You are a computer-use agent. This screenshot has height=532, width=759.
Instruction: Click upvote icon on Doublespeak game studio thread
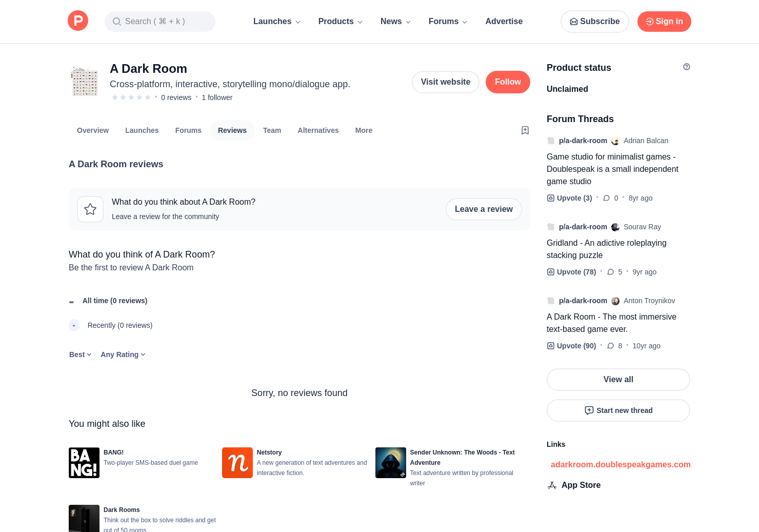click(551, 198)
